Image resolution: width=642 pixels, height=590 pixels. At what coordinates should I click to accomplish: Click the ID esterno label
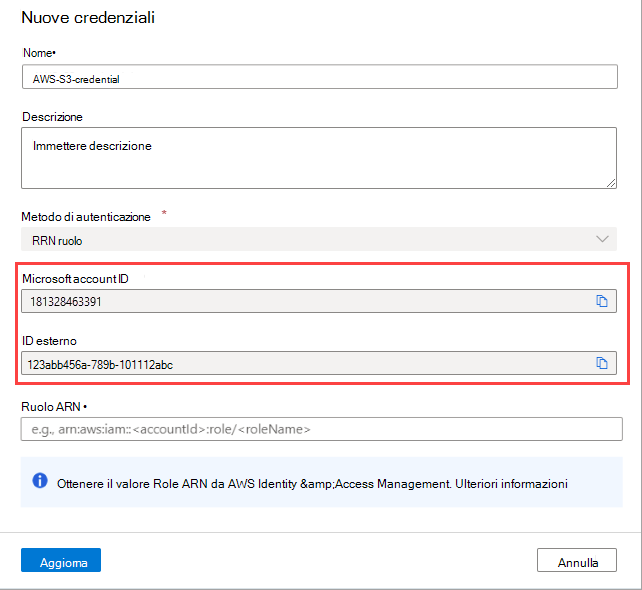coord(49,341)
